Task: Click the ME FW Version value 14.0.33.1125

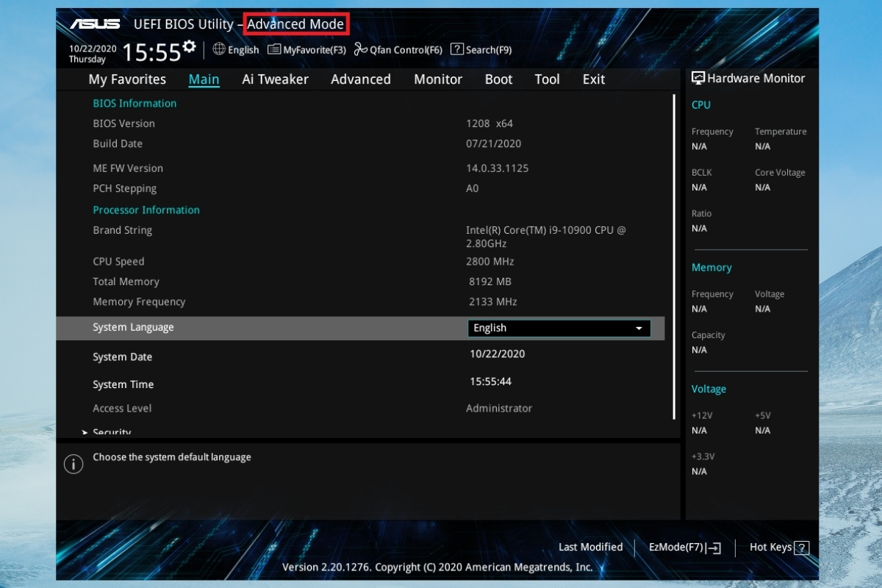Action: [x=497, y=168]
